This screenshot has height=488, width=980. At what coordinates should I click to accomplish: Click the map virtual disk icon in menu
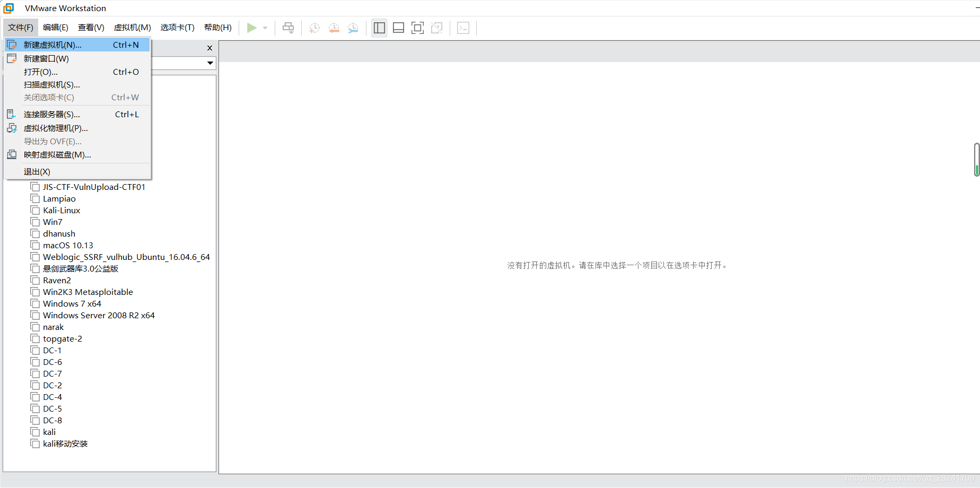tap(12, 154)
